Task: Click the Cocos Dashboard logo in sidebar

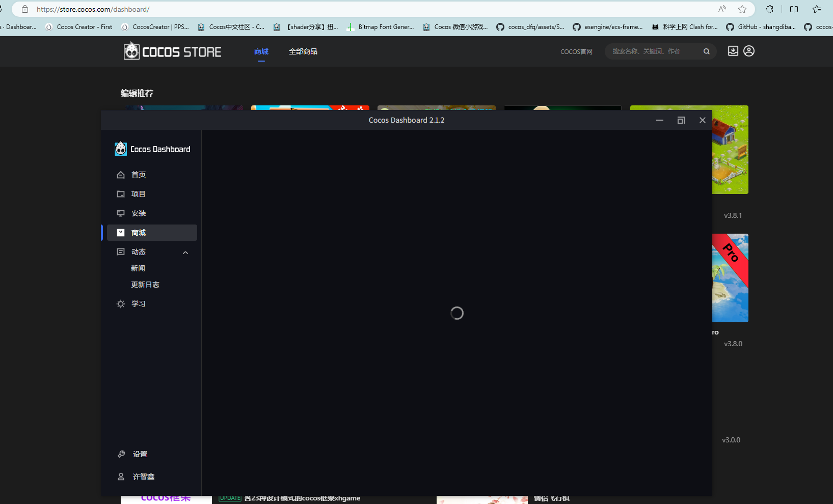Action: tap(152, 149)
